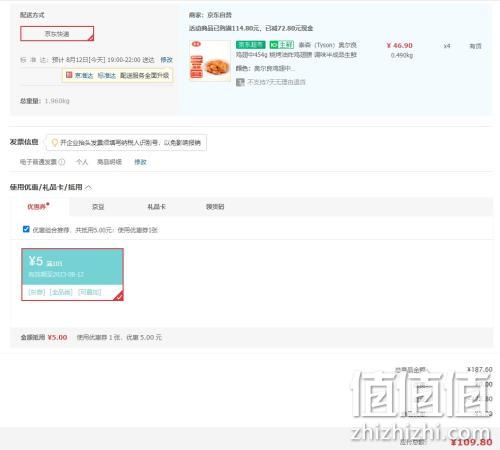Collapse the 使用优惠/礼品卡/抵用 section chevron
This screenshot has height=450, width=500.
(x=89, y=187)
